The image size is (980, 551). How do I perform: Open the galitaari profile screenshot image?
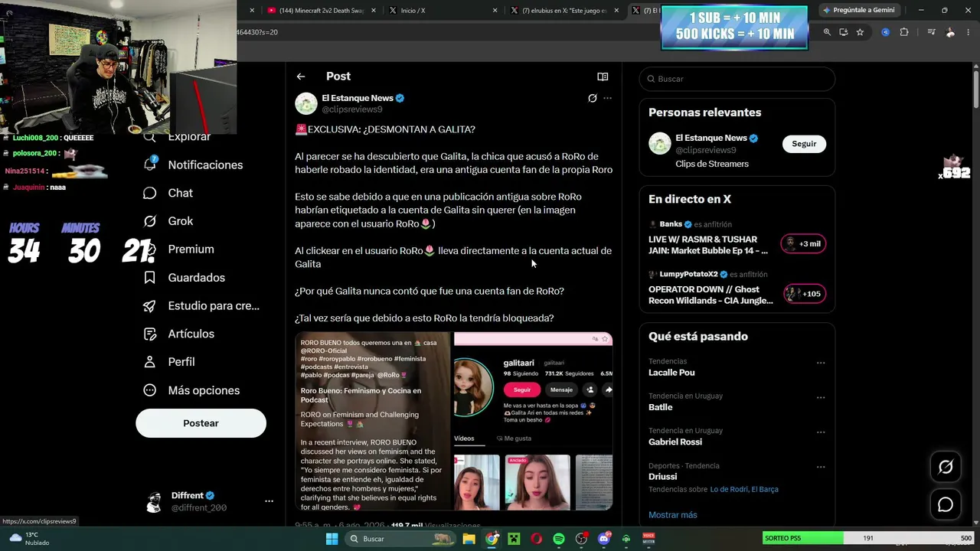click(534, 421)
